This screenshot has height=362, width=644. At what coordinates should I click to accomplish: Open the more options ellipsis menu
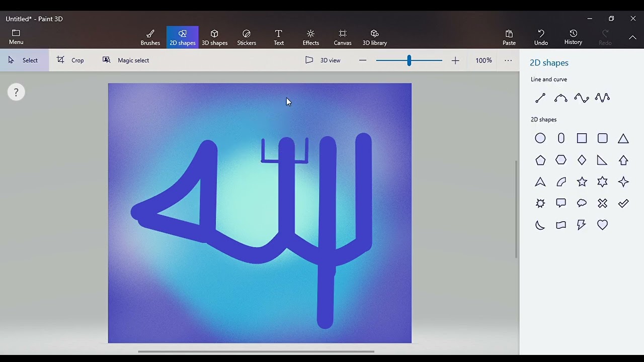(508, 60)
